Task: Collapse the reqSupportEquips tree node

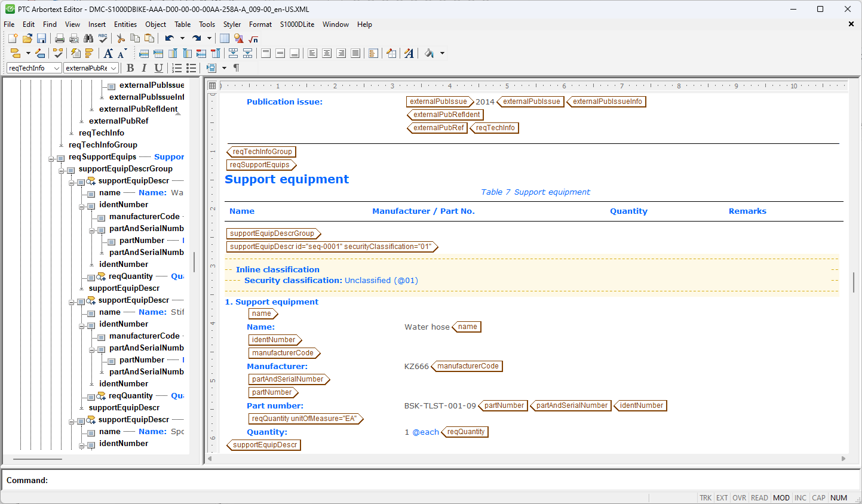Action: pos(51,158)
